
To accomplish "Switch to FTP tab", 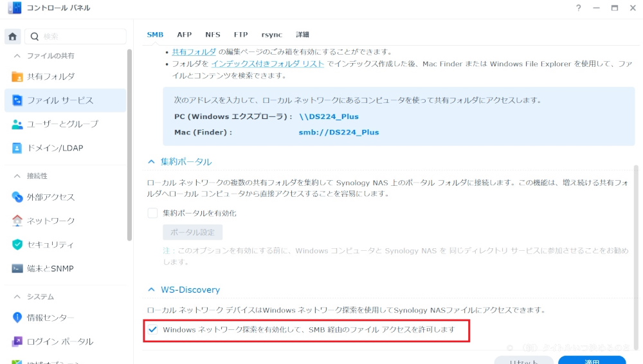I will click(240, 35).
